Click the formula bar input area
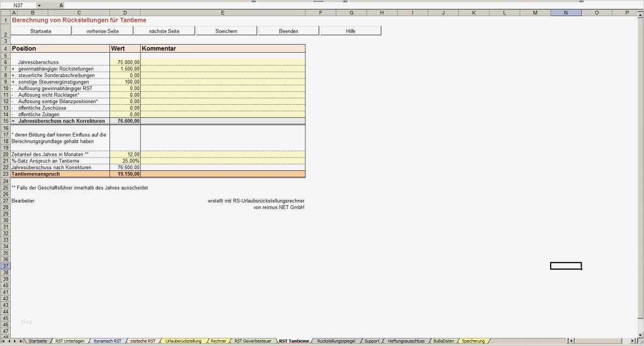644x346 pixels. pos(354,5)
